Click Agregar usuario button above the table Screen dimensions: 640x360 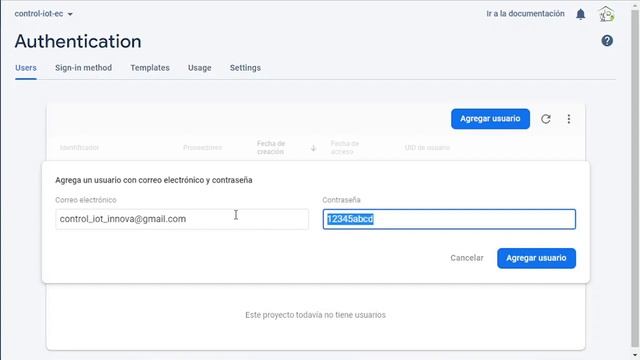pyautogui.click(x=490, y=119)
